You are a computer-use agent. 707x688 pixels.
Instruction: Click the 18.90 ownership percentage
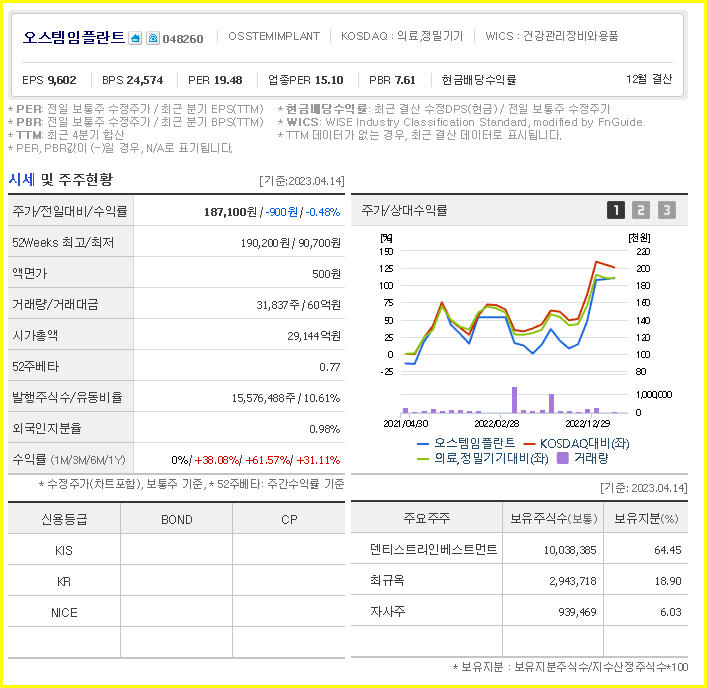tap(668, 582)
